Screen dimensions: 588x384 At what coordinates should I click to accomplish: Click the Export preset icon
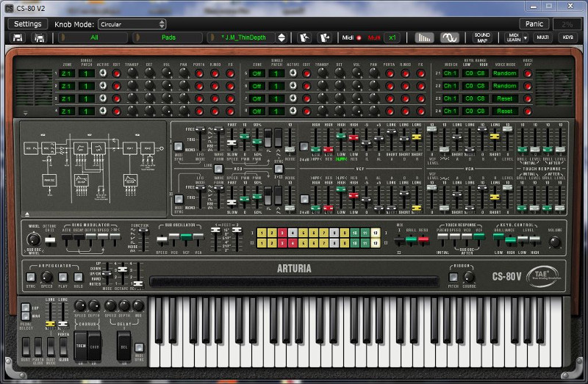325,37
